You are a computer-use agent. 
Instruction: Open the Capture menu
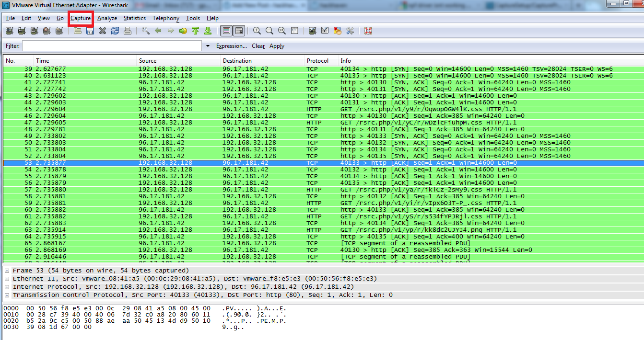(81, 18)
